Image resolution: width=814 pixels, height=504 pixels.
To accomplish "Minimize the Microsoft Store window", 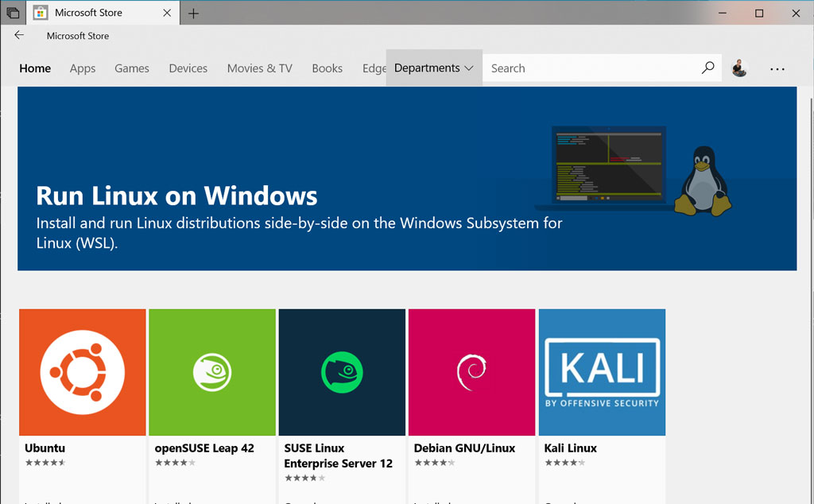I will tap(722, 13).
